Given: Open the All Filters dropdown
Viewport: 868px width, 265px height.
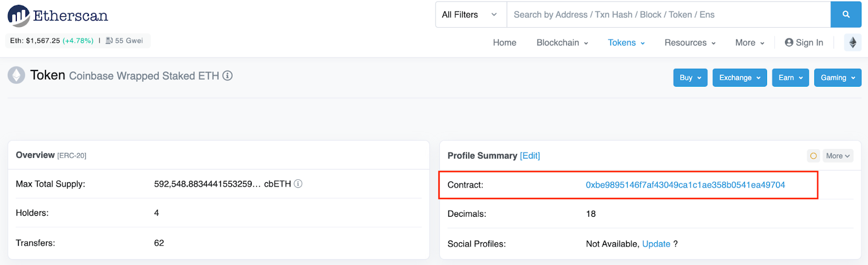Looking at the screenshot, I should [470, 15].
